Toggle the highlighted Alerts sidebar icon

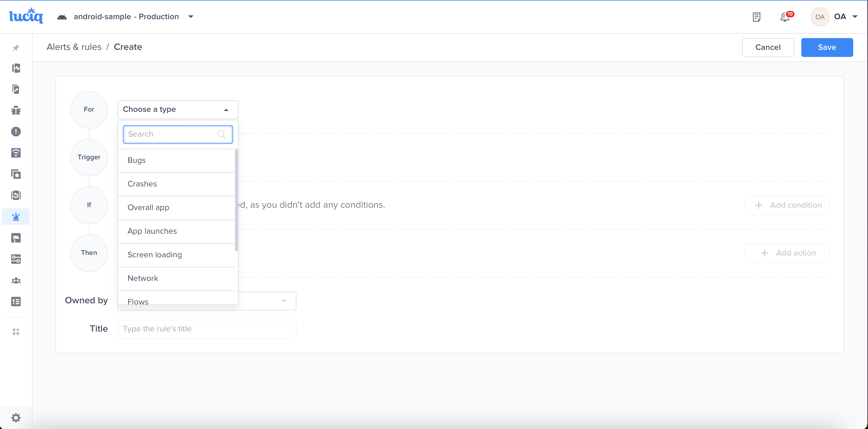pyautogui.click(x=15, y=216)
